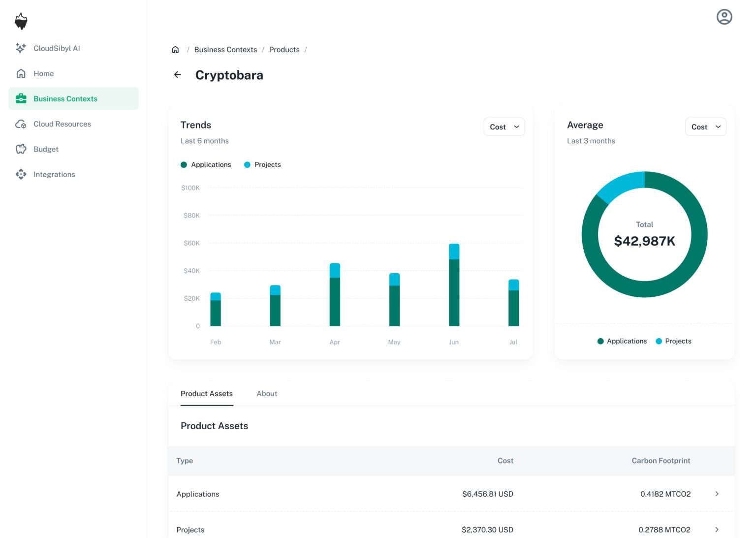Click the user profile avatar icon
Viewport: 756px width, 538px height.
coord(724,16)
